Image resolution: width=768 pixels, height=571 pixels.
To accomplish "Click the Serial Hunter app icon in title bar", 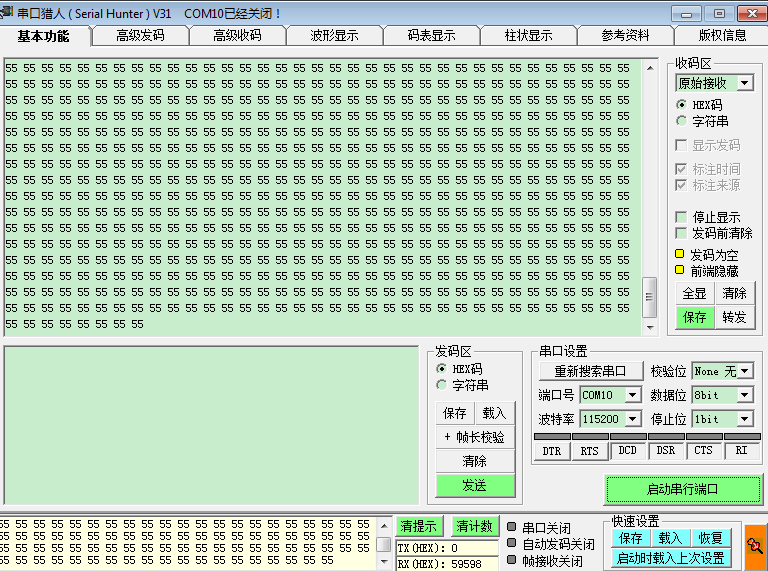I will pos(6,13).
